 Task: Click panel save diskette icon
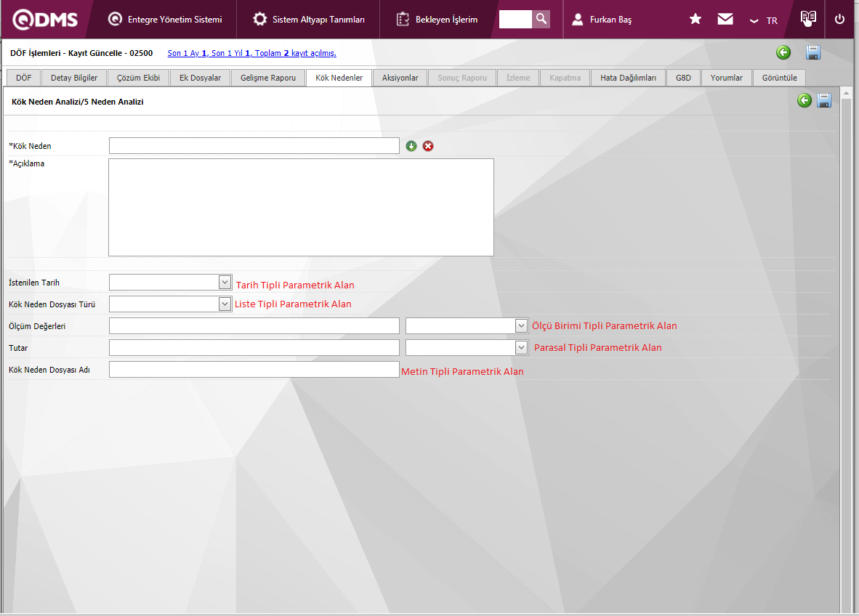click(x=824, y=100)
